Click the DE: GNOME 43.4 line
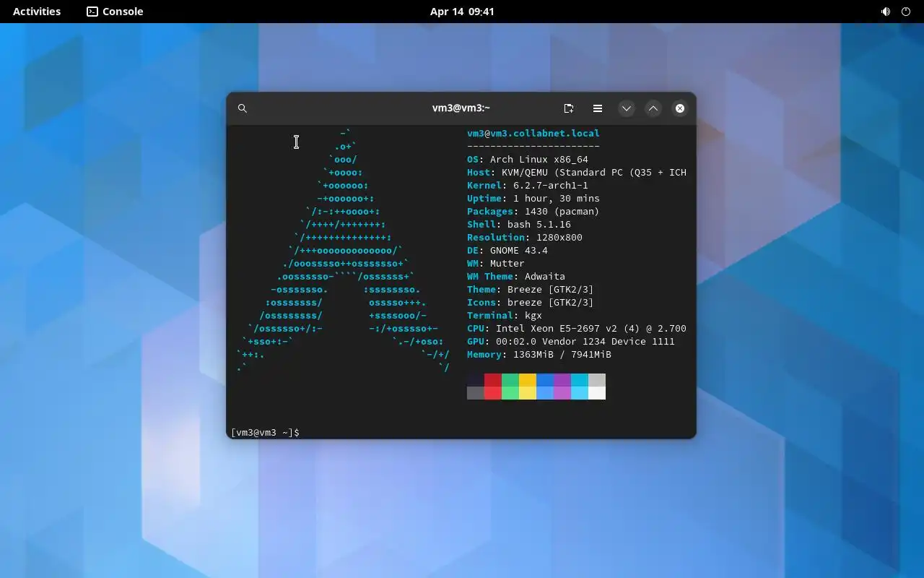This screenshot has width=924, height=578. pyautogui.click(x=507, y=251)
